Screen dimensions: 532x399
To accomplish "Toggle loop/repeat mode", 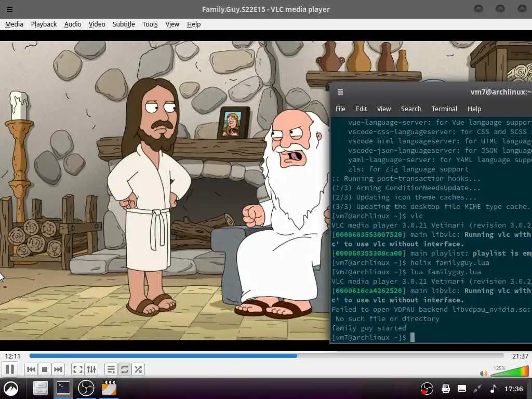I will point(125,369).
